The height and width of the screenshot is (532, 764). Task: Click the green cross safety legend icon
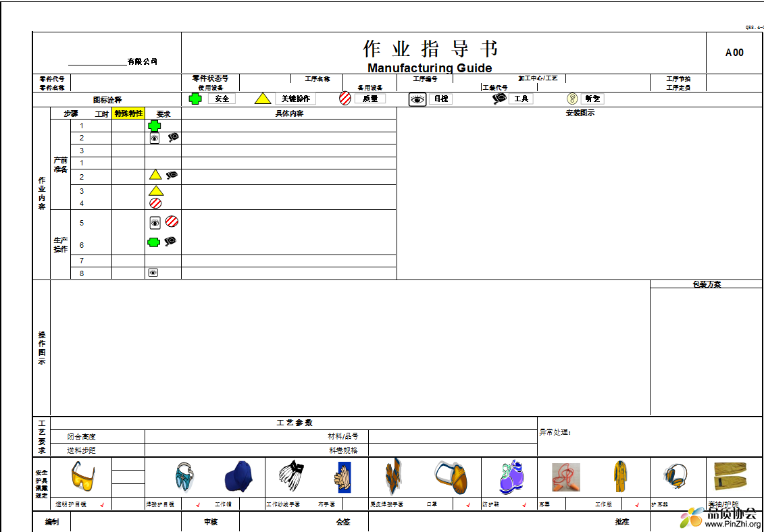coord(195,99)
